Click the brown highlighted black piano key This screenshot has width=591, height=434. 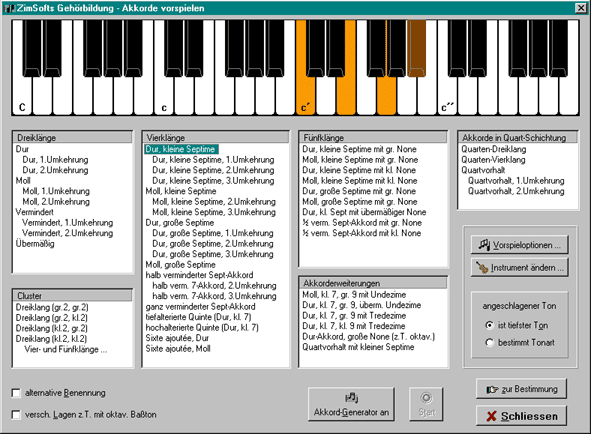coord(416,48)
